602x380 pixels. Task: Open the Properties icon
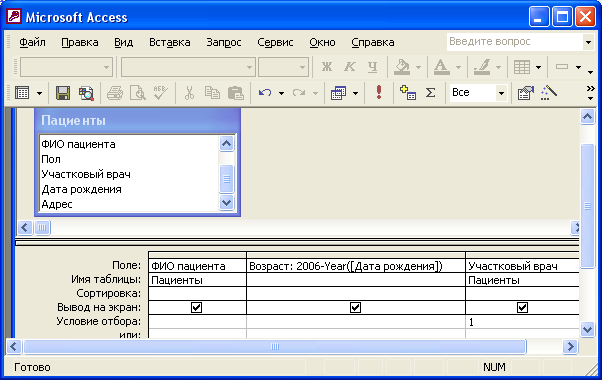[x=526, y=93]
